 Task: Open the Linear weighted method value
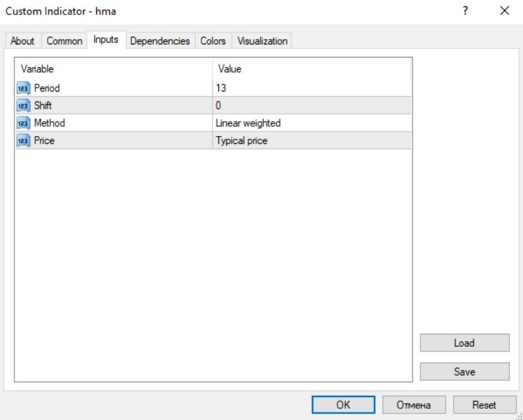point(311,123)
